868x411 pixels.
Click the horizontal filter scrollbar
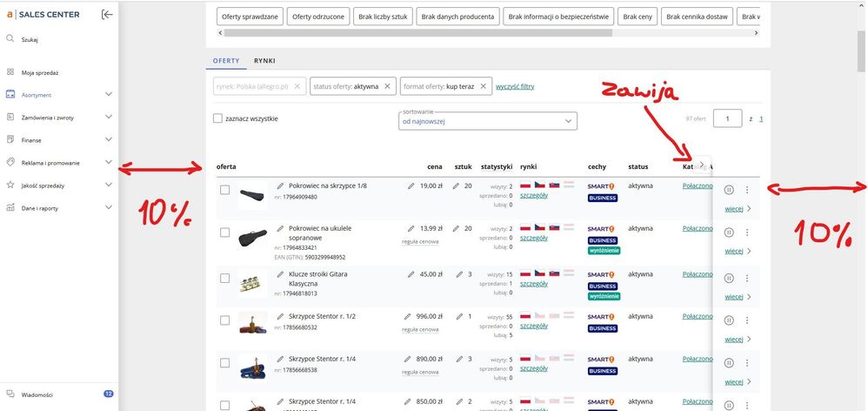click(x=417, y=33)
